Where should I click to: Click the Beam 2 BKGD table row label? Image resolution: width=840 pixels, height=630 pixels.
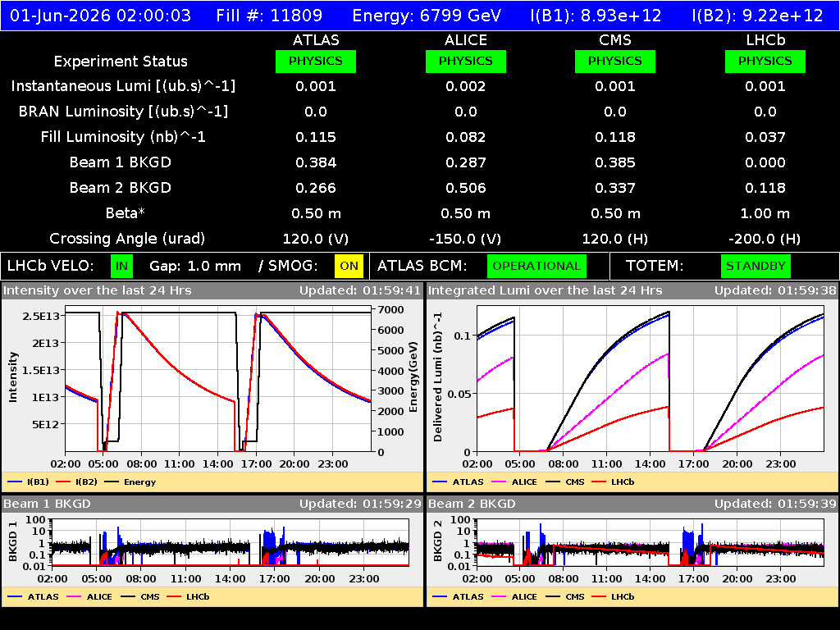point(121,188)
